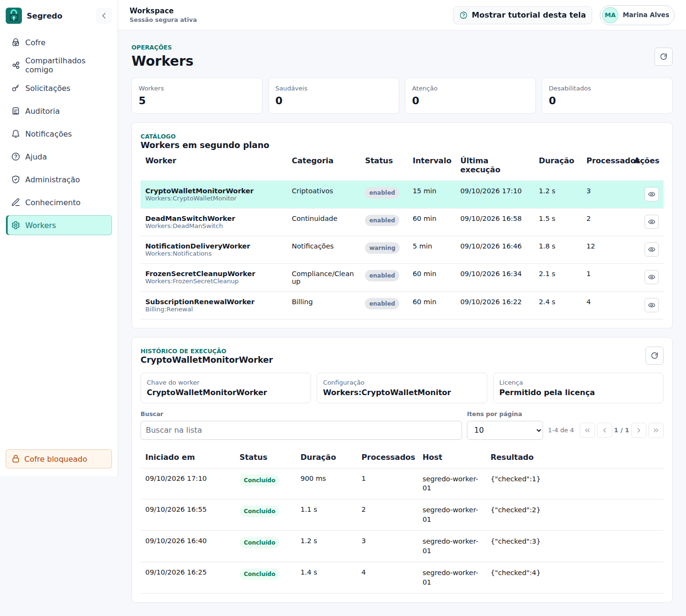This screenshot has height=616, width=686.
Task: Jump to the last history page
Action: click(656, 430)
